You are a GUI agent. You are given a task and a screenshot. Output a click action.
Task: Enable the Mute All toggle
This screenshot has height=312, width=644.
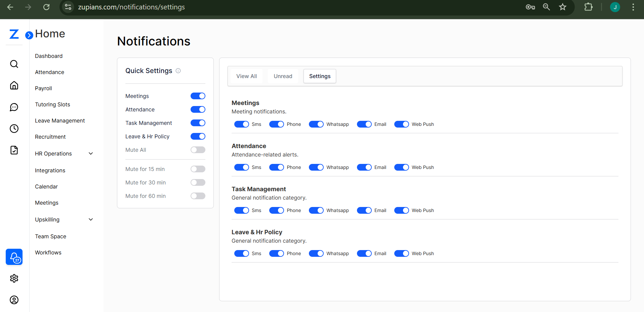pyautogui.click(x=198, y=150)
